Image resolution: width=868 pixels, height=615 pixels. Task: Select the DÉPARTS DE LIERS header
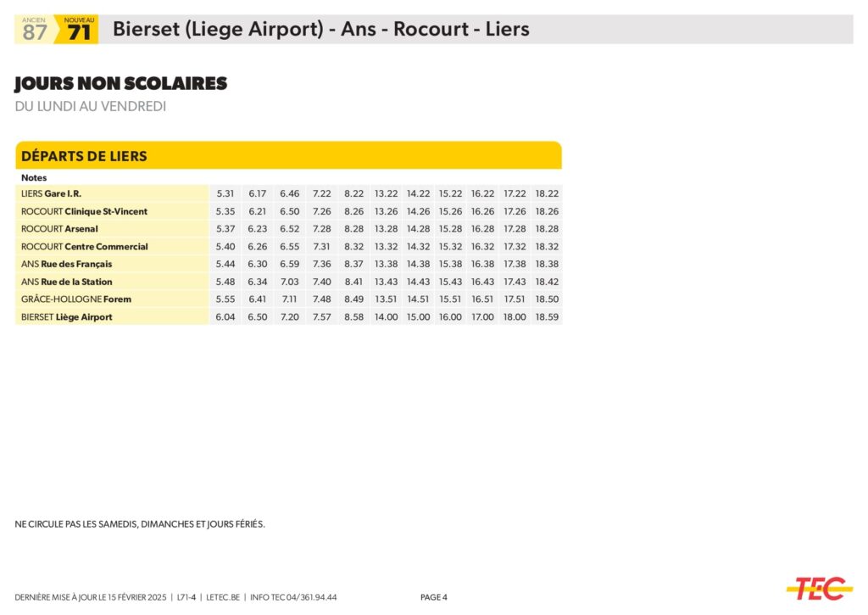click(x=84, y=156)
